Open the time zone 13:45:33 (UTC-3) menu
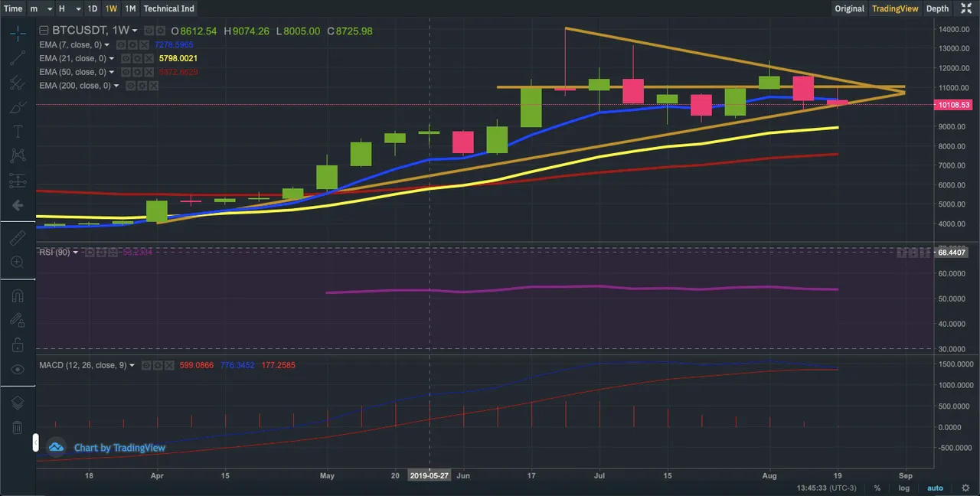This screenshot has width=980, height=496. click(x=826, y=488)
